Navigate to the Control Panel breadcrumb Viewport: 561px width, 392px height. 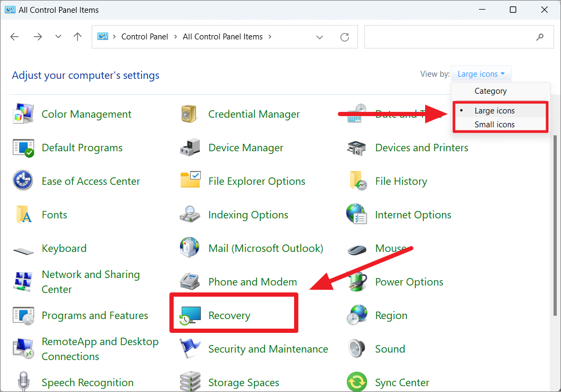pyautogui.click(x=144, y=36)
